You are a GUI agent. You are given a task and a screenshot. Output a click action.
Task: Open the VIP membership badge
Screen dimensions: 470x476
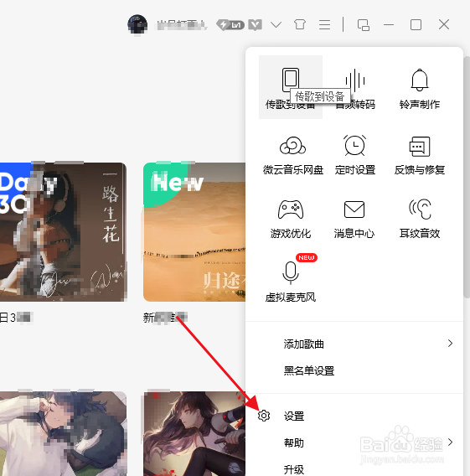pyautogui.click(x=255, y=25)
